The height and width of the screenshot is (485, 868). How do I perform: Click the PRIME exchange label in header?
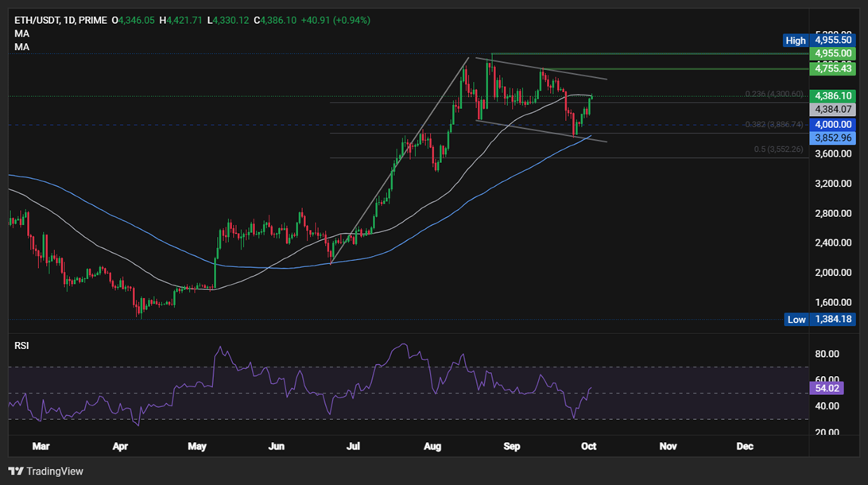[95, 20]
